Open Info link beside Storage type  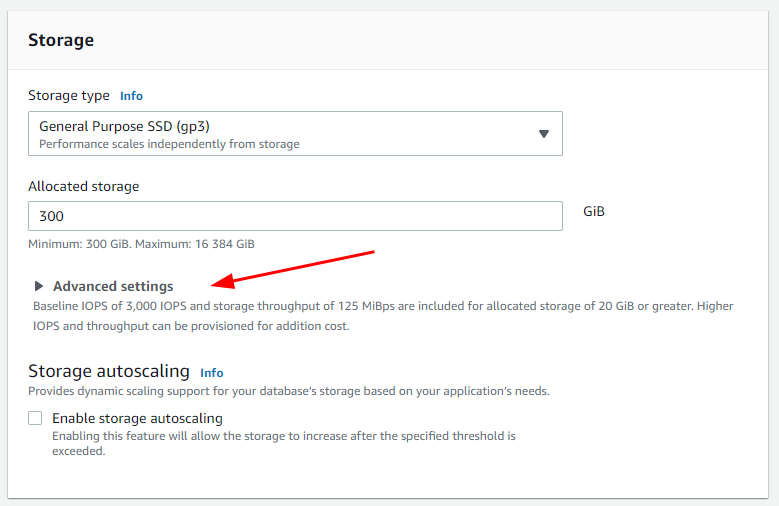point(131,96)
